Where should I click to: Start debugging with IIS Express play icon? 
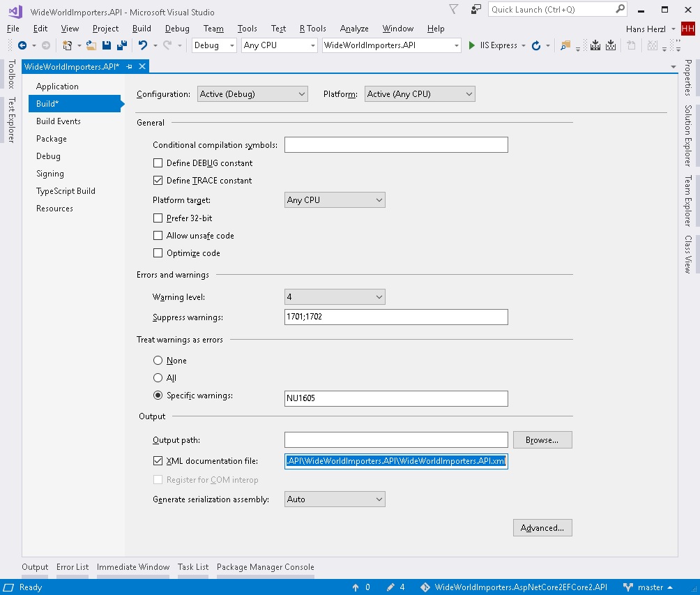473,45
